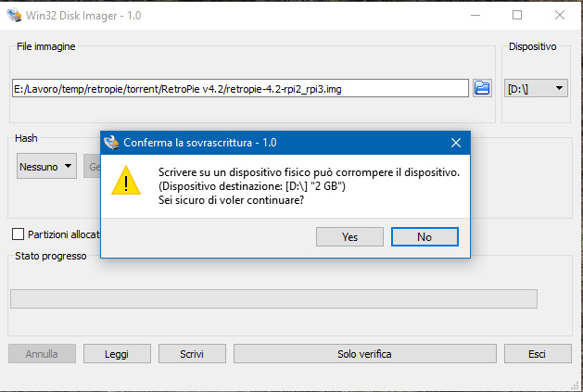Screen dimensions: 583x392
Task: Open the Dispositivo drive dropdown
Action: (536, 89)
